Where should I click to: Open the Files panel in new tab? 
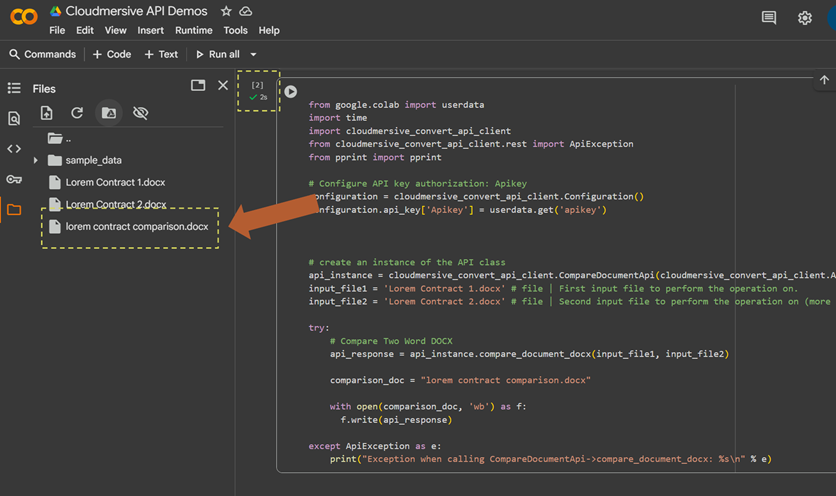pos(198,85)
